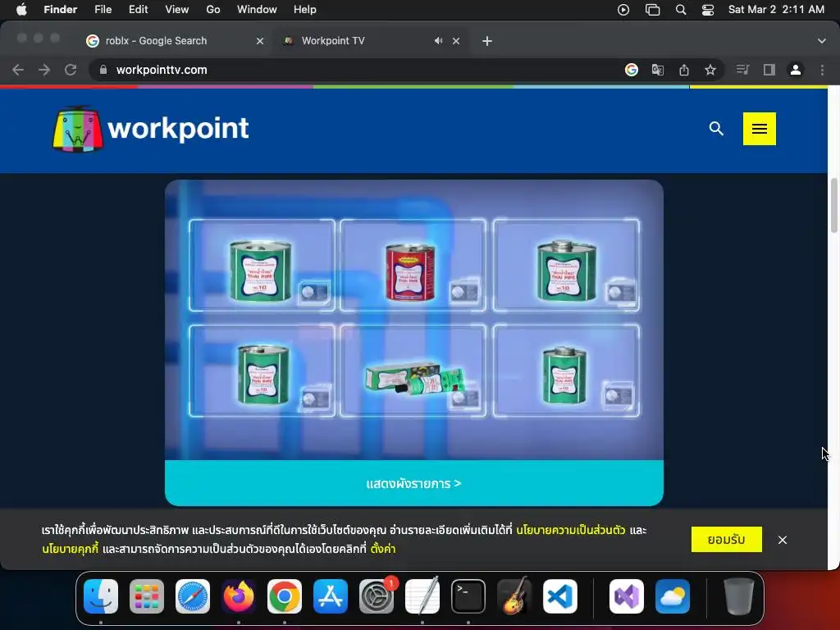Open System Preferences from the Dock
Image resolution: width=840 pixels, height=630 pixels.
pos(377,596)
